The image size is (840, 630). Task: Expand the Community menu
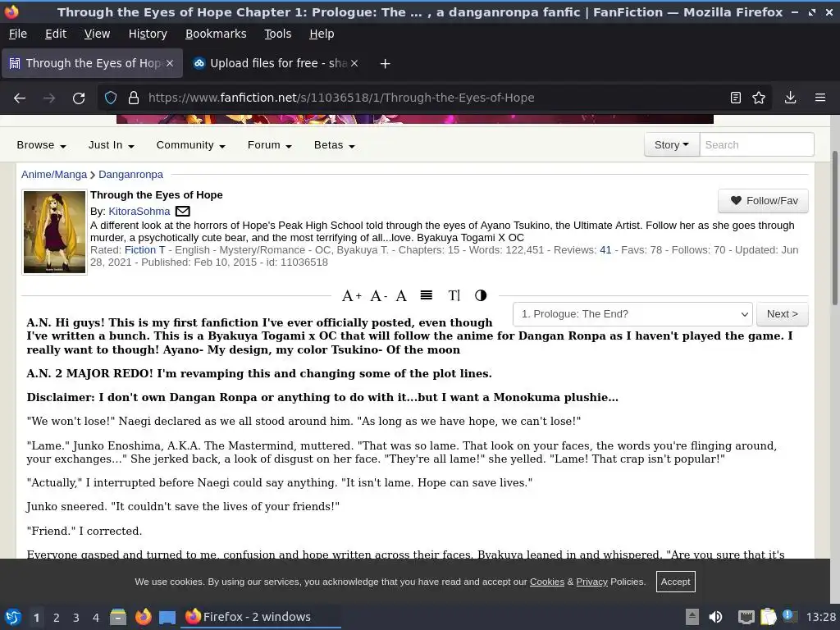pyautogui.click(x=190, y=145)
